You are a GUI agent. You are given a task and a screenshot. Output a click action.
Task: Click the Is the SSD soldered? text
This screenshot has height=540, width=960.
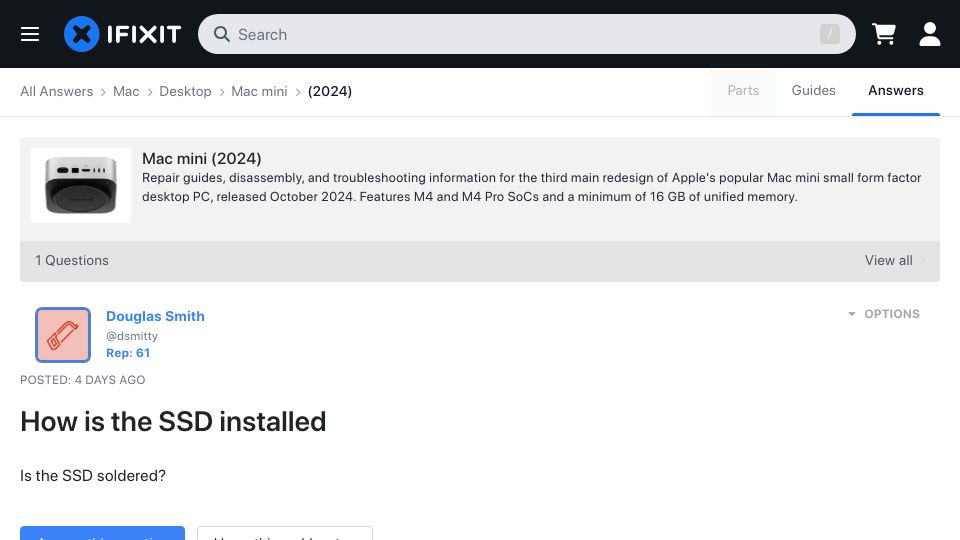click(93, 476)
